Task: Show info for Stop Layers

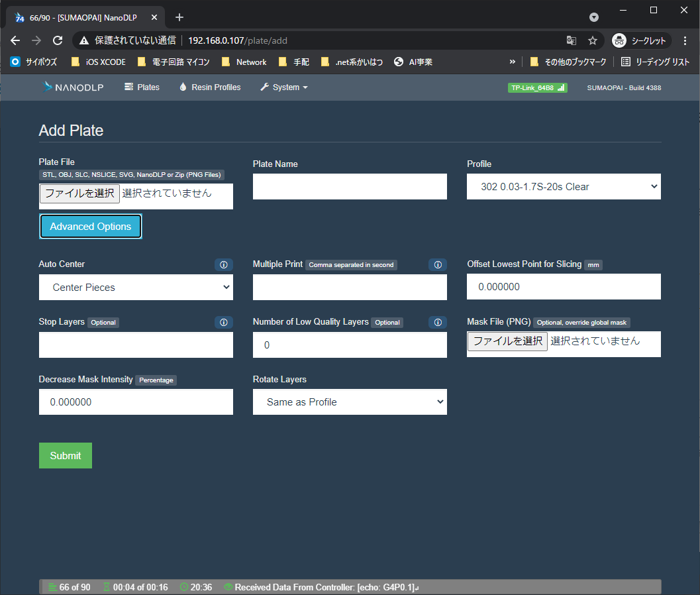Action: pos(224,322)
